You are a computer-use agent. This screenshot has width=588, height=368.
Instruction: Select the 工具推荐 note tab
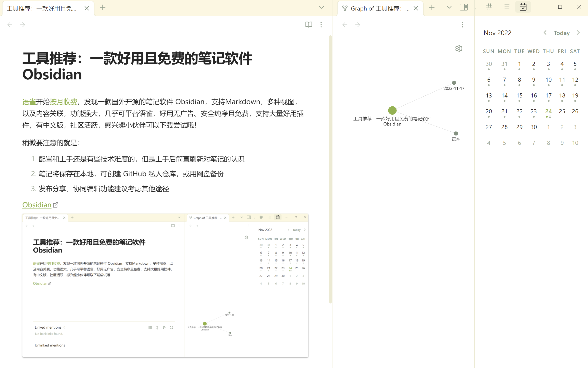point(42,8)
